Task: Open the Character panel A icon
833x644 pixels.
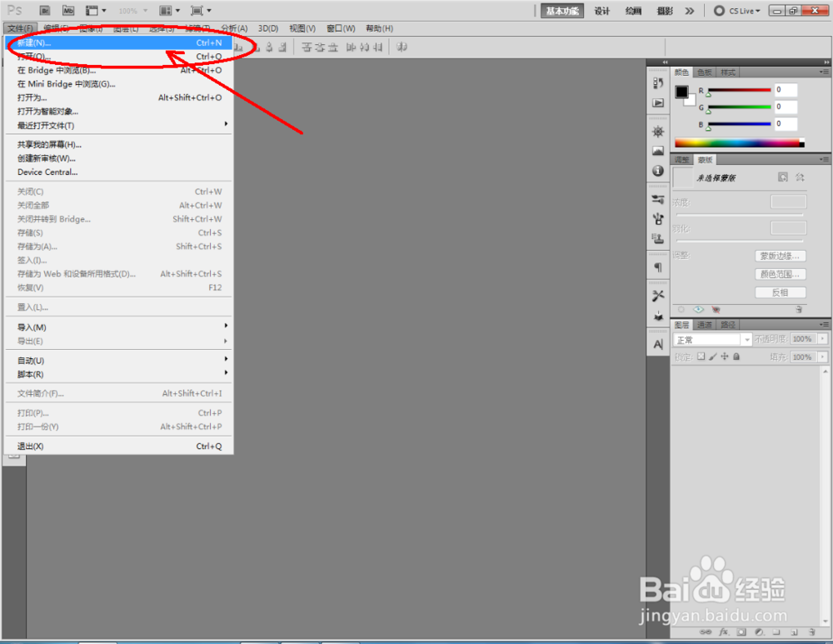Action: 658,344
